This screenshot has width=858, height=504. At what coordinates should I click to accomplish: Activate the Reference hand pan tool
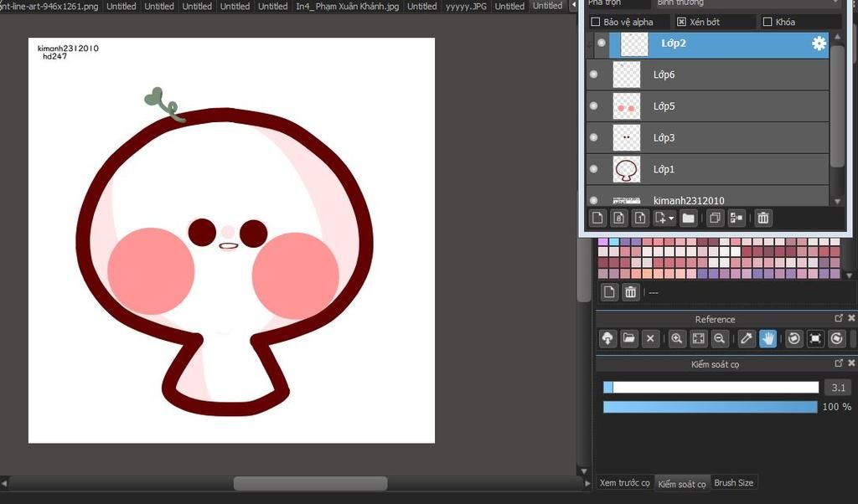pos(768,339)
